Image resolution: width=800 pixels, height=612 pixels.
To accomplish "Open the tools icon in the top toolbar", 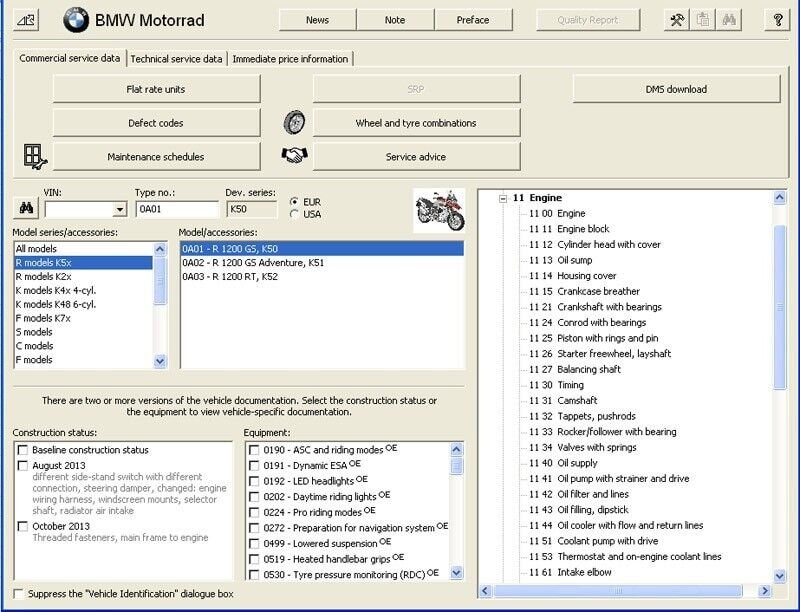I will [x=677, y=19].
